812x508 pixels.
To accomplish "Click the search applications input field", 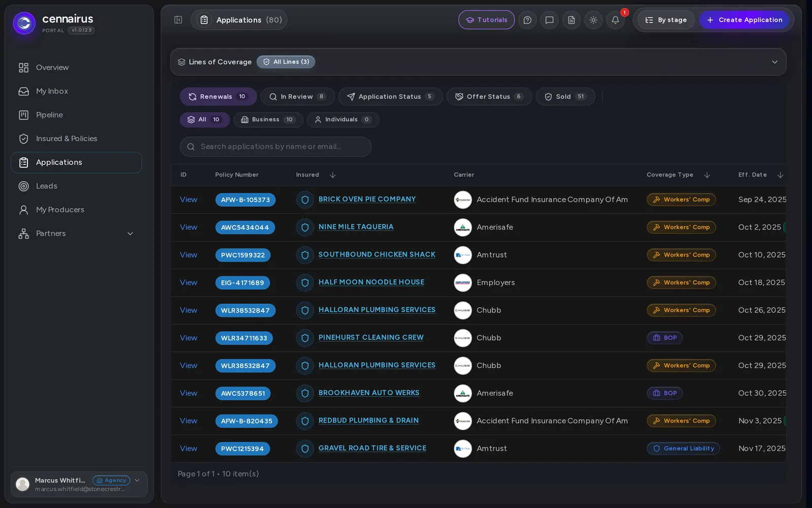I will coord(276,147).
